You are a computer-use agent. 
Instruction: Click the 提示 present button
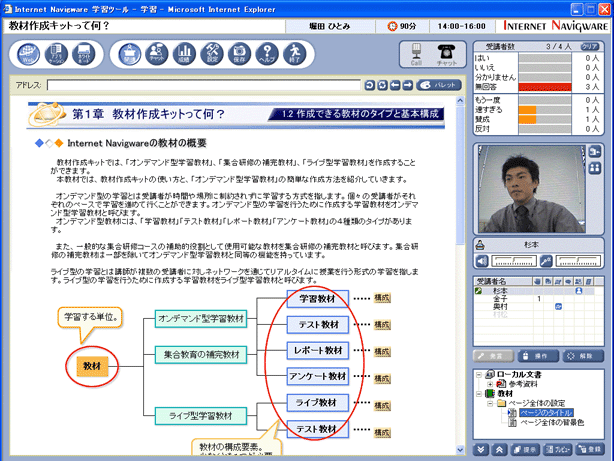(525, 450)
